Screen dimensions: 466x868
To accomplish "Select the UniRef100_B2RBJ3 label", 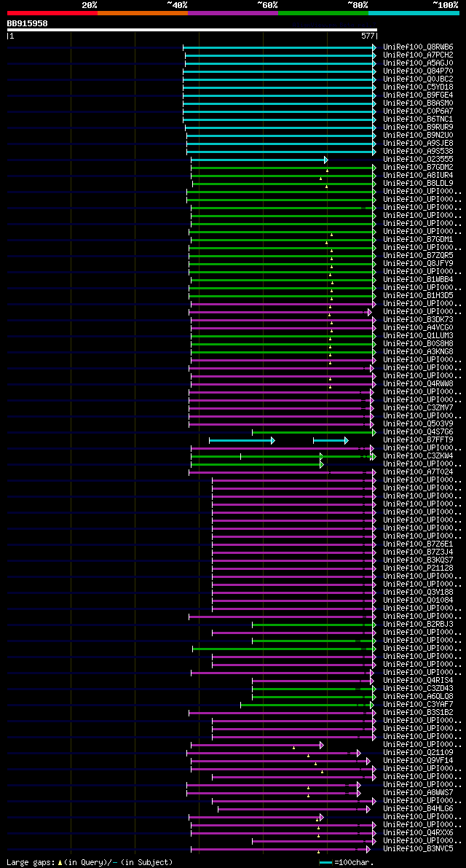I will [x=418, y=625].
